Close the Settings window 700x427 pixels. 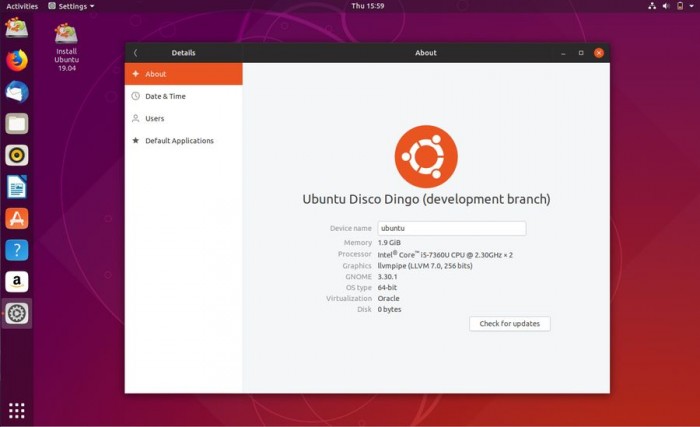tap(599, 53)
